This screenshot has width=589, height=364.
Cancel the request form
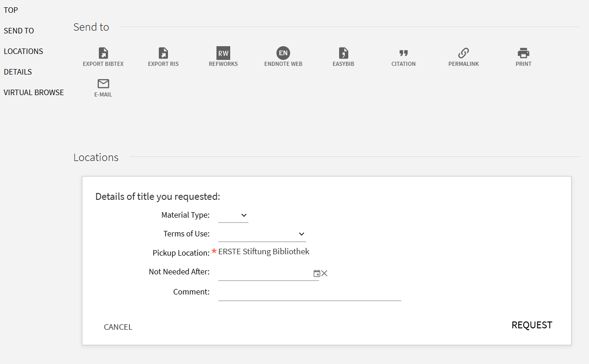(x=118, y=327)
